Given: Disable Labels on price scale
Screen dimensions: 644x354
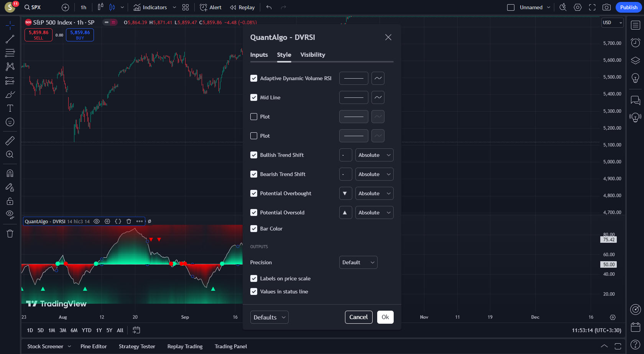Looking at the screenshot, I should pos(254,278).
